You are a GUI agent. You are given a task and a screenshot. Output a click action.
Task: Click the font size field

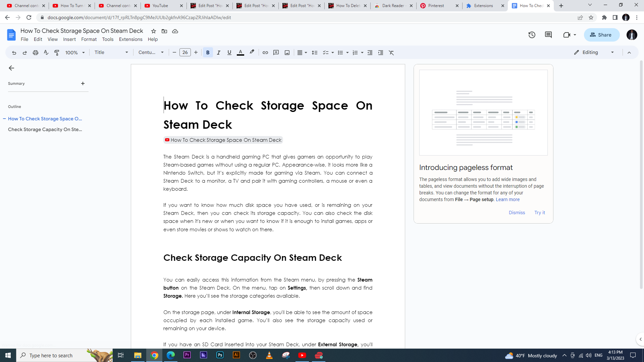[x=185, y=53]
